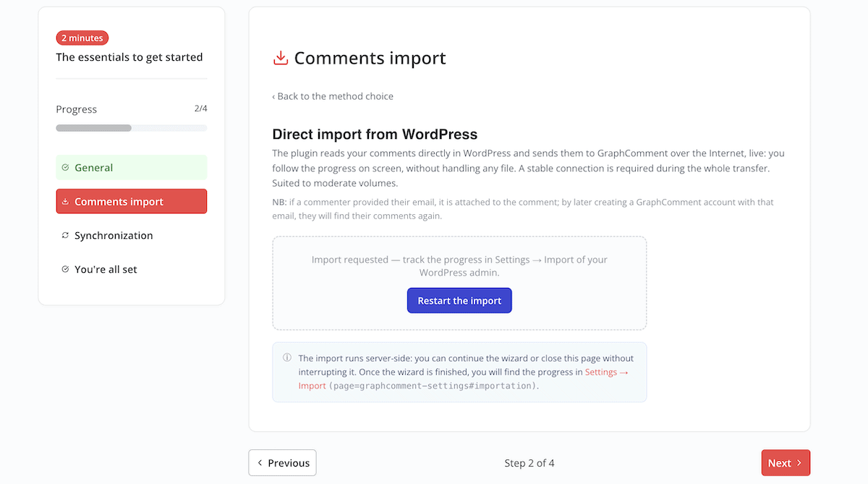Click the NB note about commenter emails
868x484 pixels.
pyautogui.click(x=523, y=209)
